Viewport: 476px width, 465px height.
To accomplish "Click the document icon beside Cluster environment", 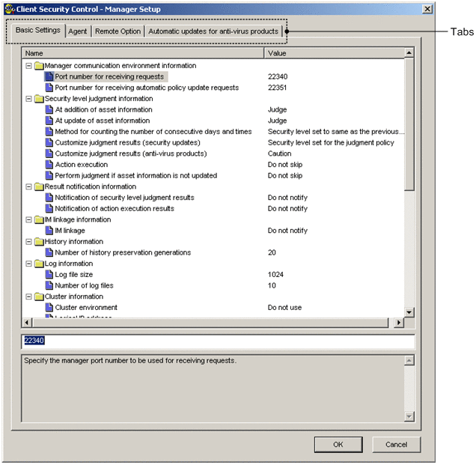I will pos(49,307).
